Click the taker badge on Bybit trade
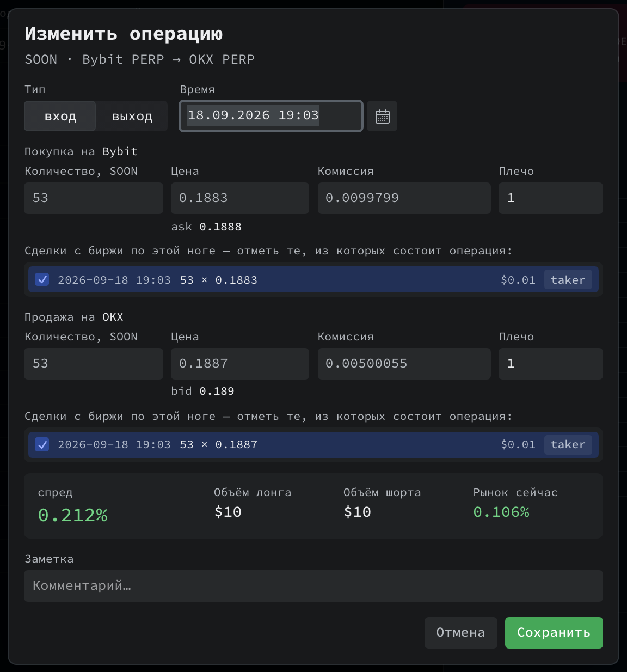Viewport: 627px width, 672px height. click(568, 279)
